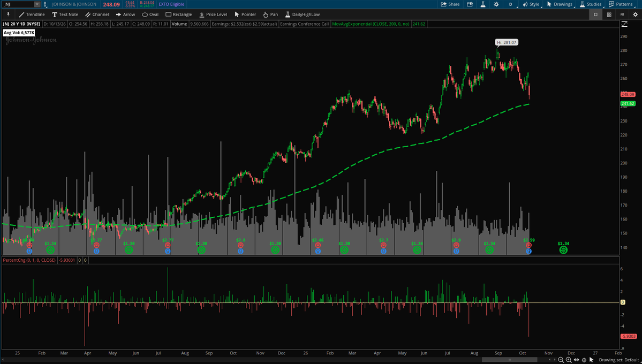This screenshot has height=364, width=642.
Task: Open the D timeframe dropdown
Action: [511, 4]
